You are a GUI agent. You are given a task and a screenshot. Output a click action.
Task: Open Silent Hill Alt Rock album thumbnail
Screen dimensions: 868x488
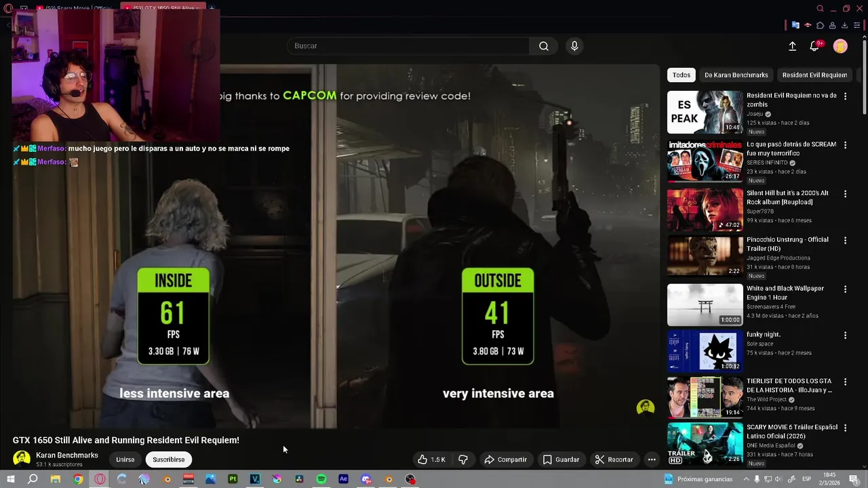point(705,209)
